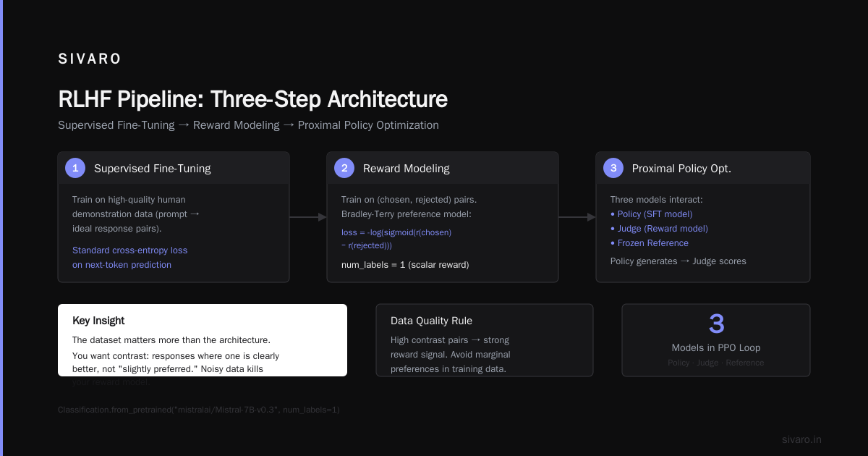Viewport: 868px width, 456px height.
Task: Click the Models in PPO Loop label
Action: pyautogui.click(x=716, y=347)
